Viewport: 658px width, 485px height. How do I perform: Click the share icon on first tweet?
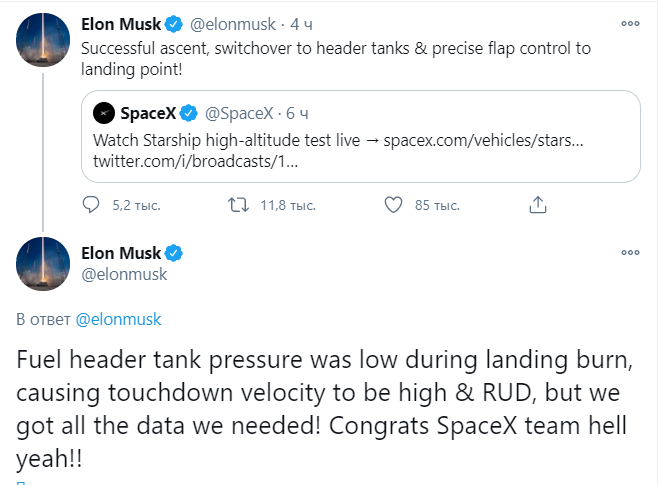click(x=538, y=205)
